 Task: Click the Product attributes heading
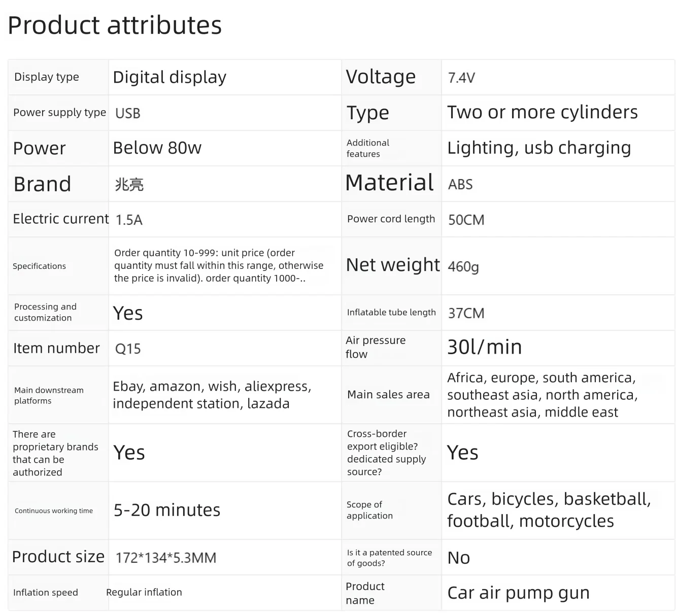[115, 25]
